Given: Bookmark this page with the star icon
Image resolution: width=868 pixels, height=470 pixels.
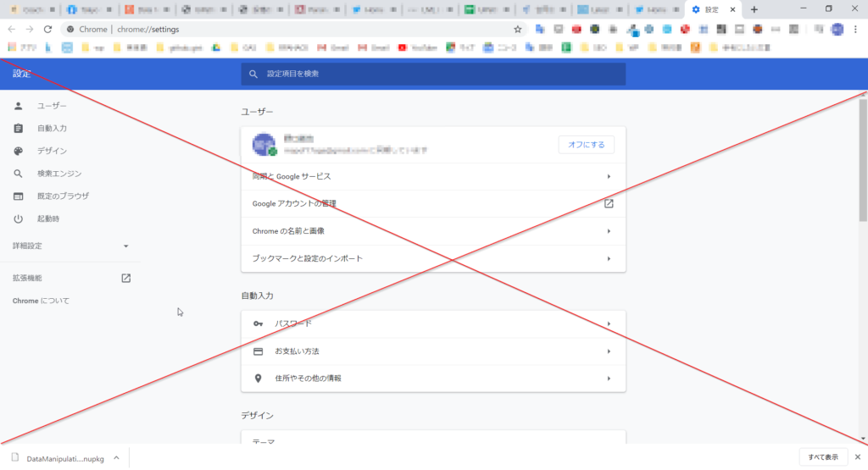Looking at the screenshot, I should [518, 30].
